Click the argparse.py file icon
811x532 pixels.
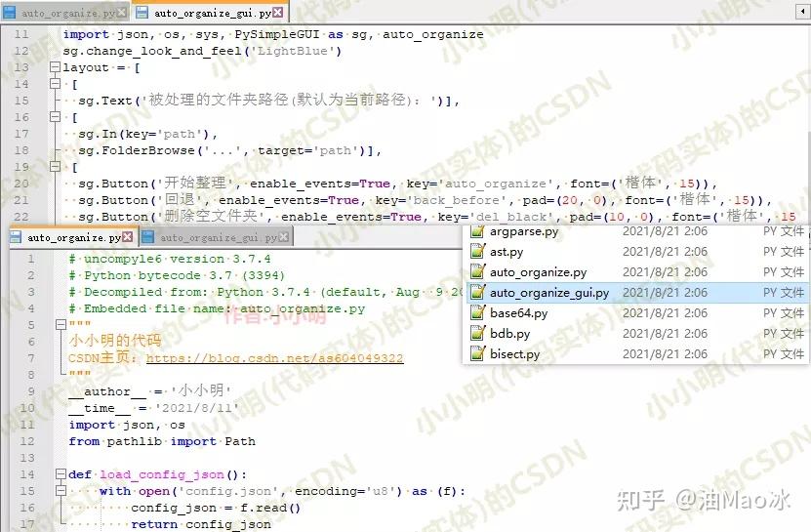coord(477,231)
